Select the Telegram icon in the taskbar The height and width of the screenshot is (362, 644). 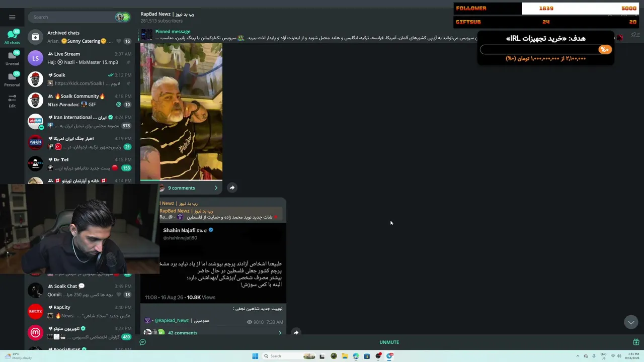[390, 356]
